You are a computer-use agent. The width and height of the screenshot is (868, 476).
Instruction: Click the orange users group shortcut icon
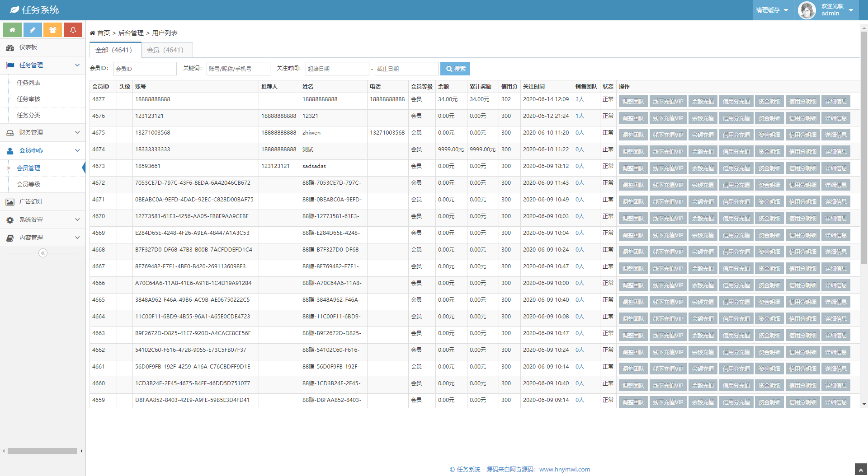[53, 30]
